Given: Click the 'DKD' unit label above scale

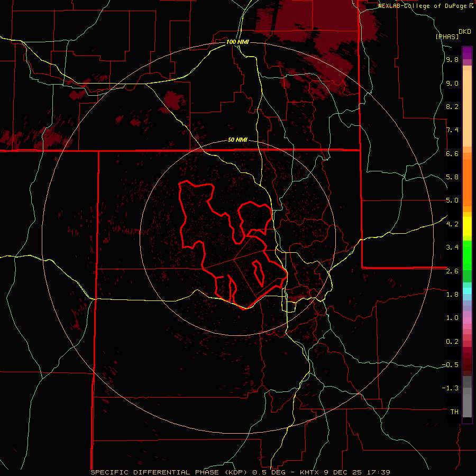Looking at the screenshot, I should pos(465,32).
